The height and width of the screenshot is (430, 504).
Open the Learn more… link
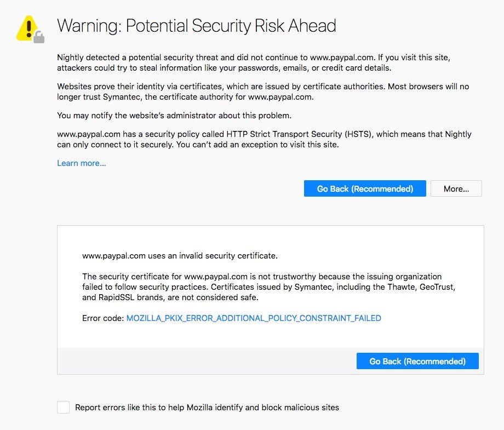tap(81, 163)
